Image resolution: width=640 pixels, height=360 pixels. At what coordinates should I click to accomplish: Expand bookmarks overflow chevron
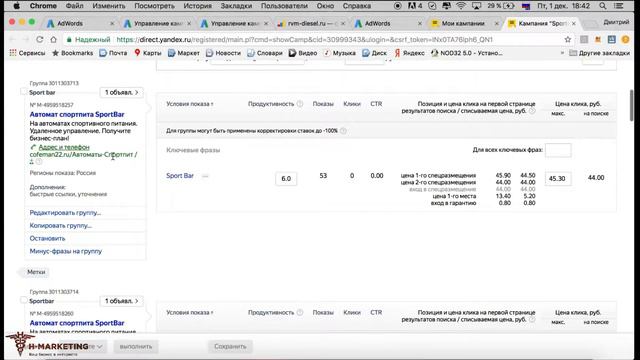(x=562, y=53)
